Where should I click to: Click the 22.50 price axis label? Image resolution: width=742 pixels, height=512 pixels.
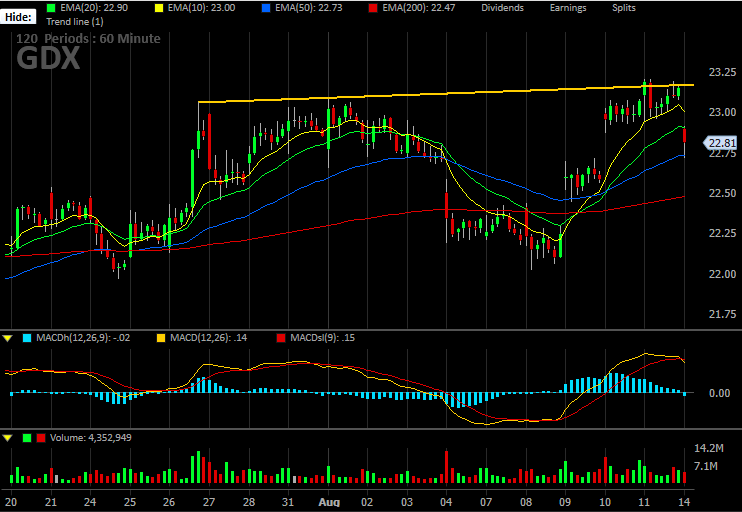coord(722,193)
